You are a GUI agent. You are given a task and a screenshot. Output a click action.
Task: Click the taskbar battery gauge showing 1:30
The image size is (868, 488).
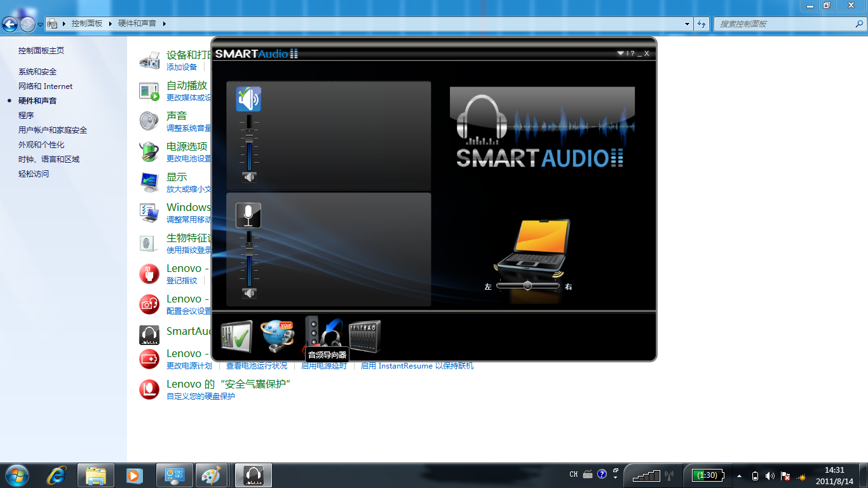click(x=707, y=475)
